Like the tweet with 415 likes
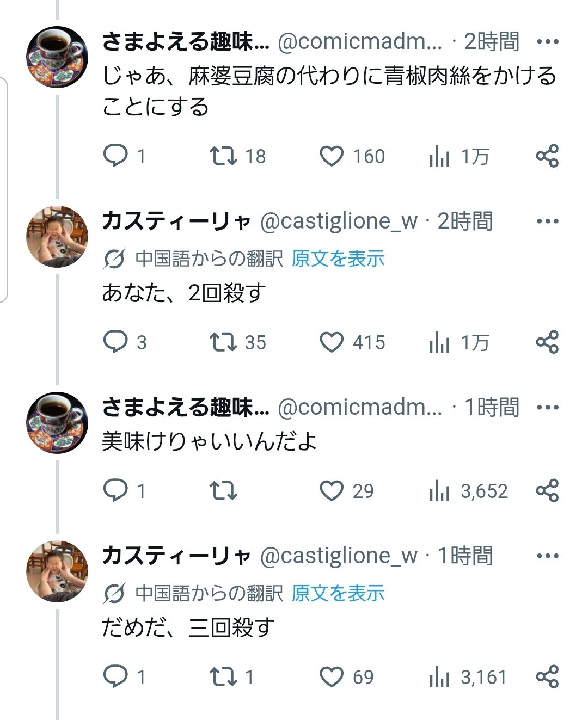 tap(331, 342)
